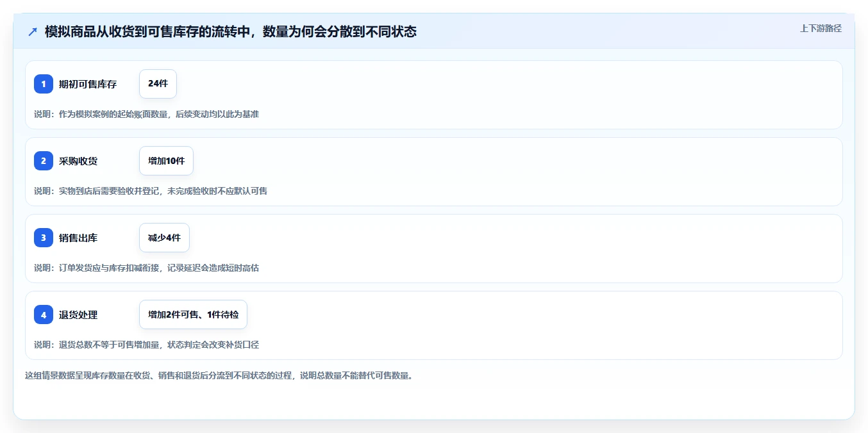Click the 销售出库 step title

pos(78,238)
